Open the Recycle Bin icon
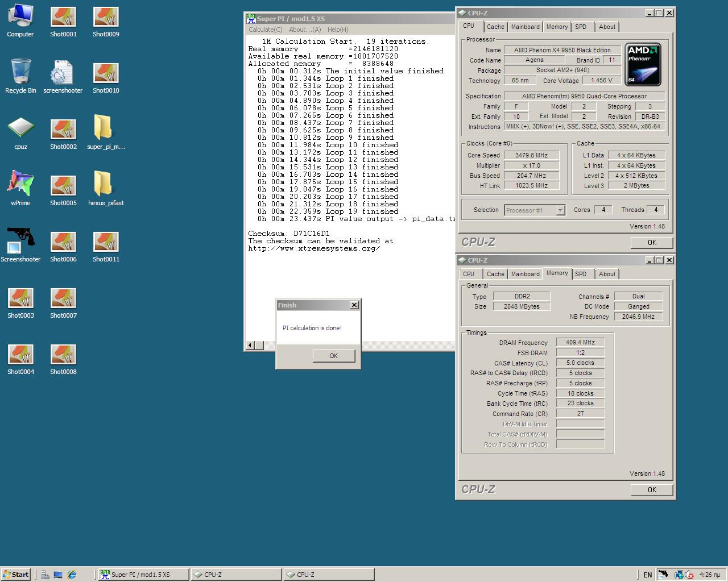The image size is (728, 582). [x=20, y=77]
